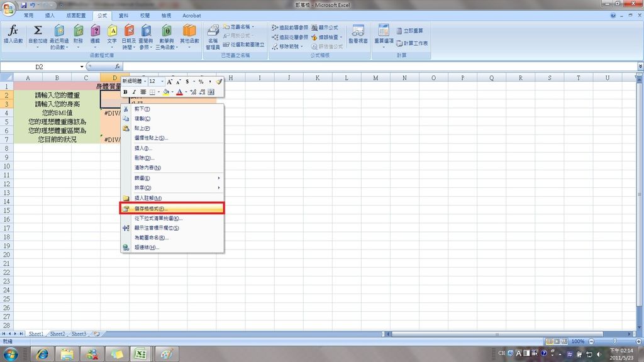Expand the formula bar chevron
This screenshot has height=362, width=644.
640,66
